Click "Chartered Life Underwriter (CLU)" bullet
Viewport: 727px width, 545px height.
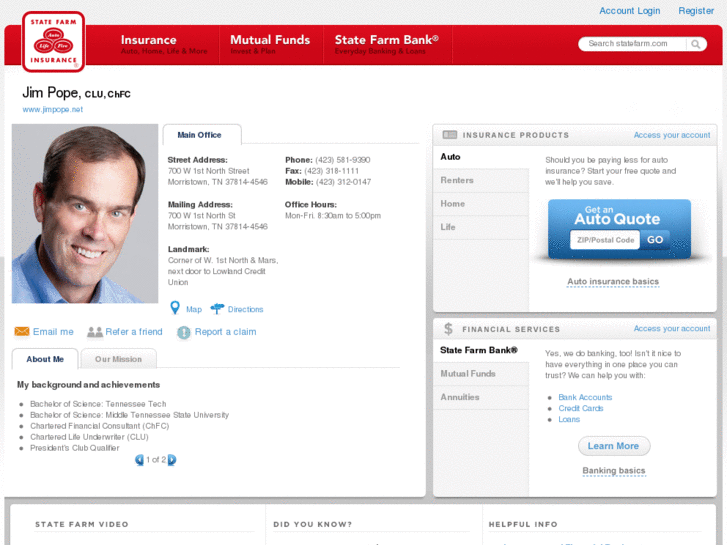pyautogui.click(x=89, y=437)
